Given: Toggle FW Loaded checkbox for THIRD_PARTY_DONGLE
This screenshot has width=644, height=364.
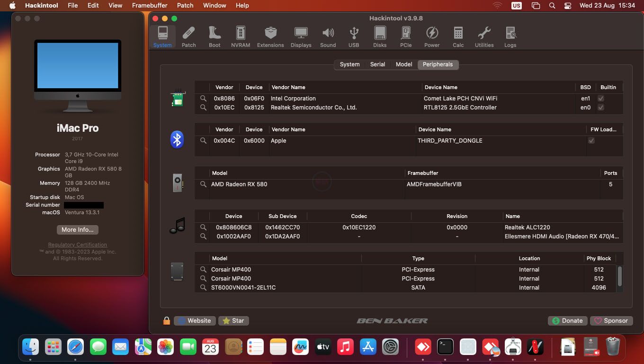Looking at the screenshot, I should pos(591,140).
